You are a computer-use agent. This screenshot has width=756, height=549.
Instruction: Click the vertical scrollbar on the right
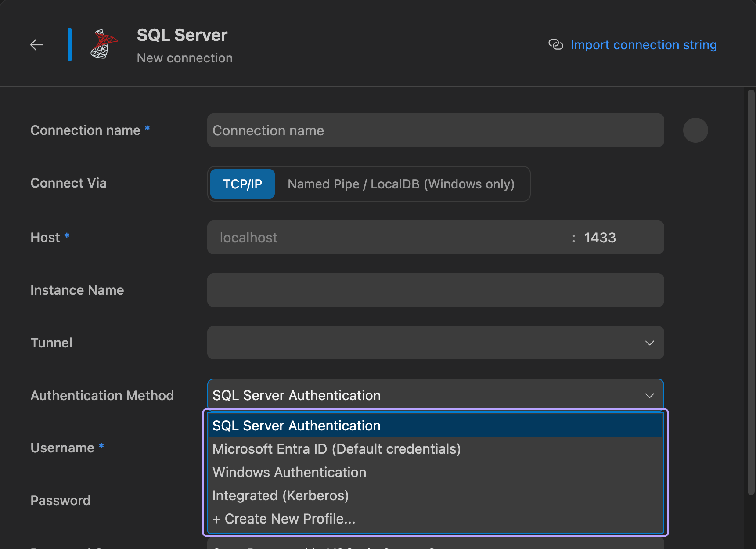tap(751, 292)
